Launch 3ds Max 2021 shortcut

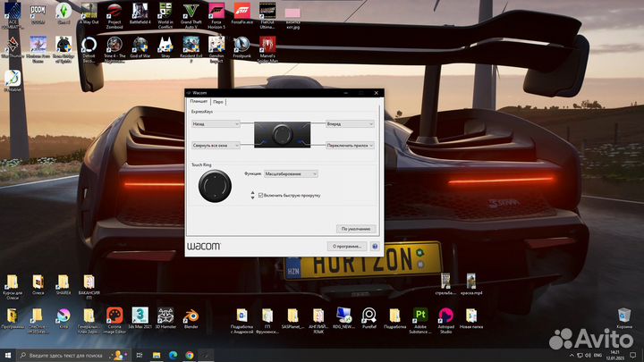(140, 318)
